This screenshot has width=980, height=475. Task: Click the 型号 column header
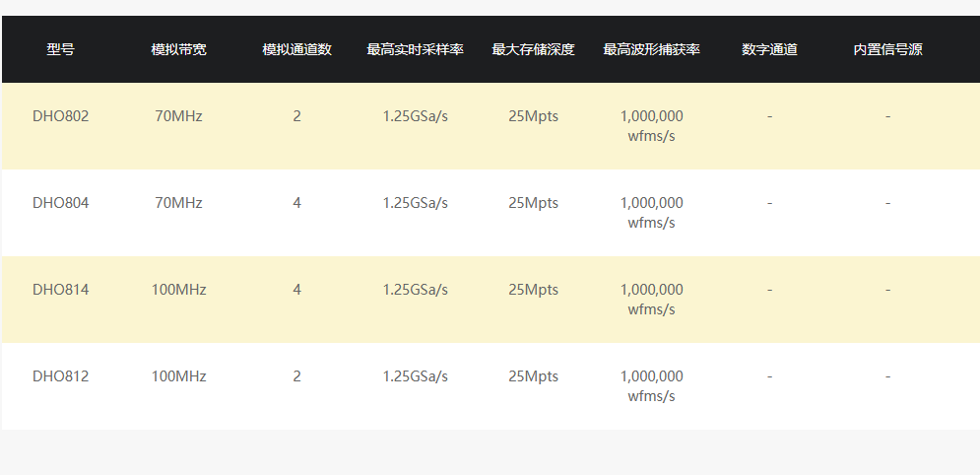tap(61, 49)
